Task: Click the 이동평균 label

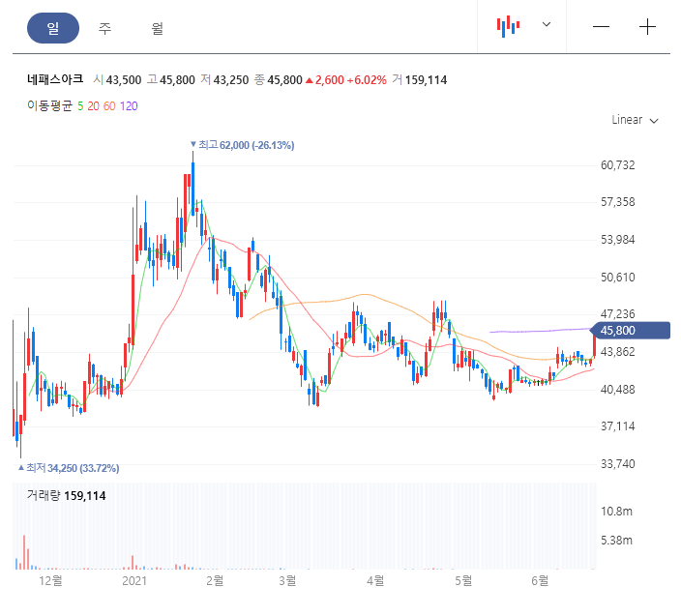Action: pos(49,106)
